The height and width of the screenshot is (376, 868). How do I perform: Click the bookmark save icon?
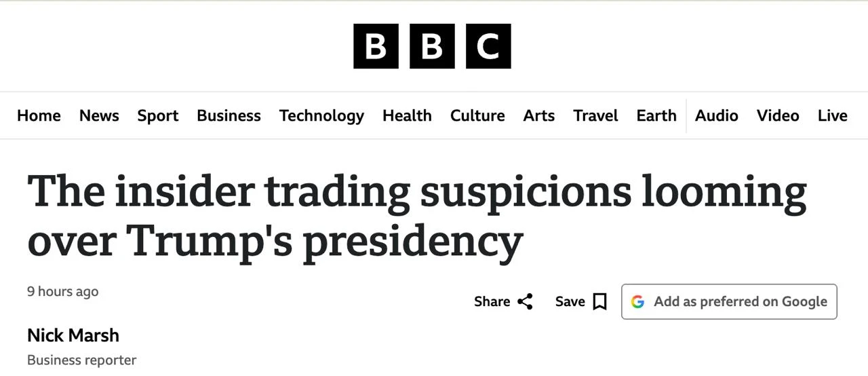599,301
